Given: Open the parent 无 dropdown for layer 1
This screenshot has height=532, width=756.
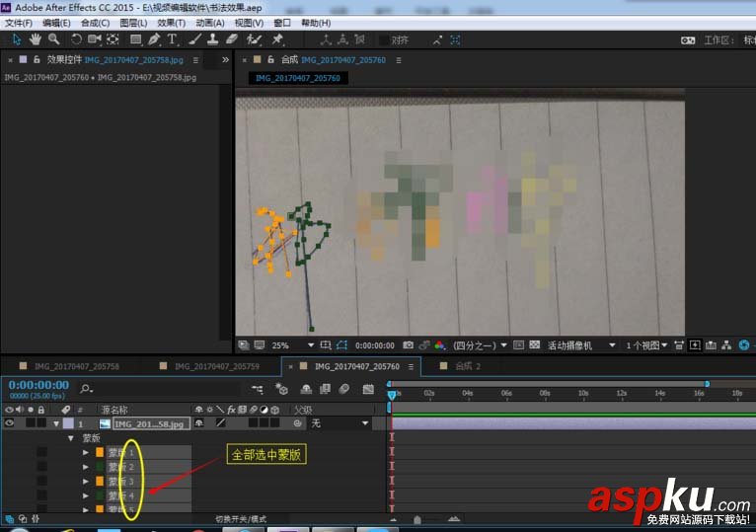Looking at the screenshot, I should 340,423.
